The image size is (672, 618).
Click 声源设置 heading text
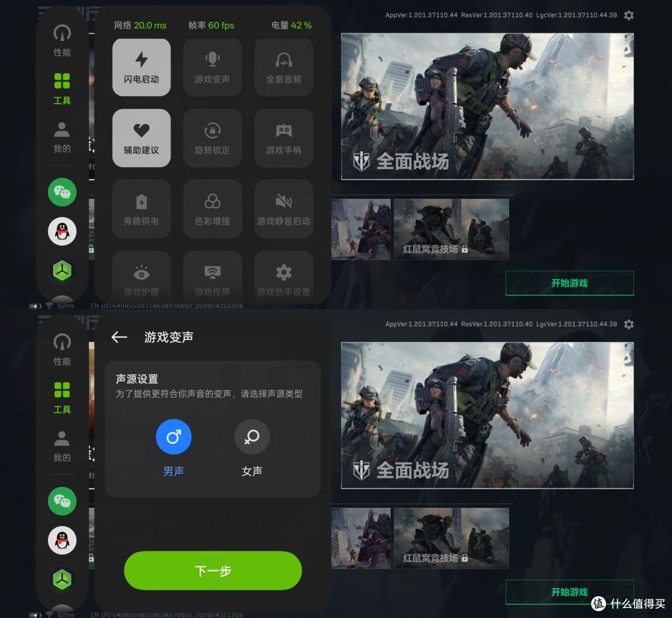tap(137, 379)
